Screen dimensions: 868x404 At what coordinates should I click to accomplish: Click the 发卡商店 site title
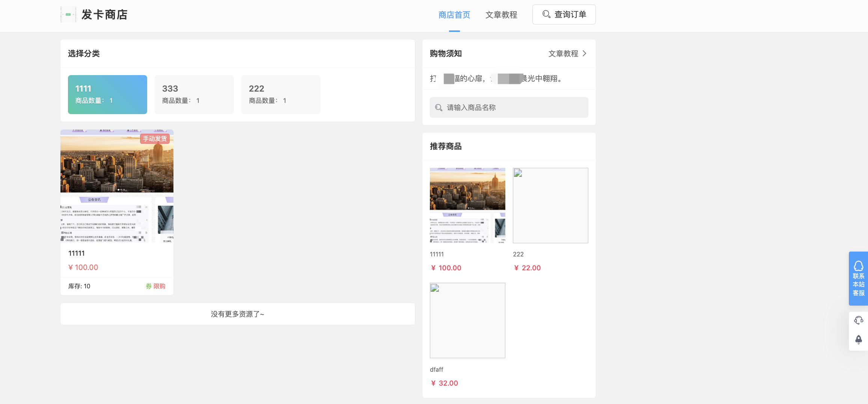[105, 15]
